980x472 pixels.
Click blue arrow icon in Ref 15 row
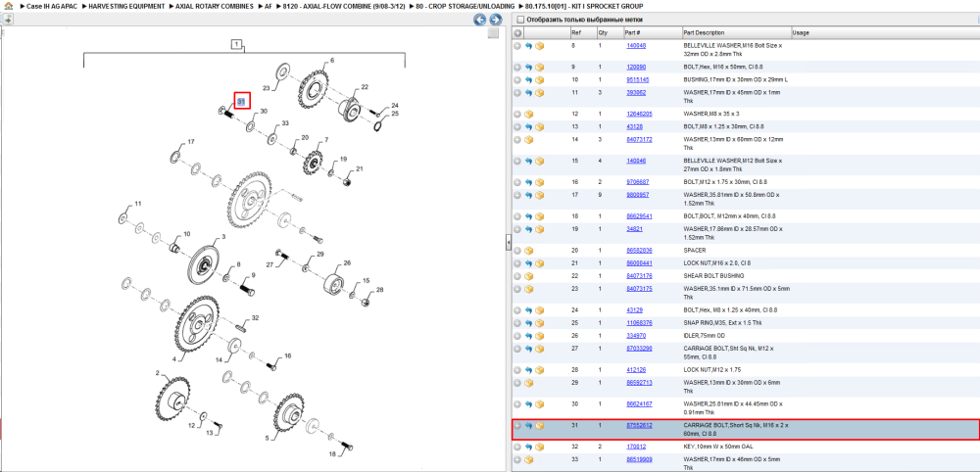point(529,161)
